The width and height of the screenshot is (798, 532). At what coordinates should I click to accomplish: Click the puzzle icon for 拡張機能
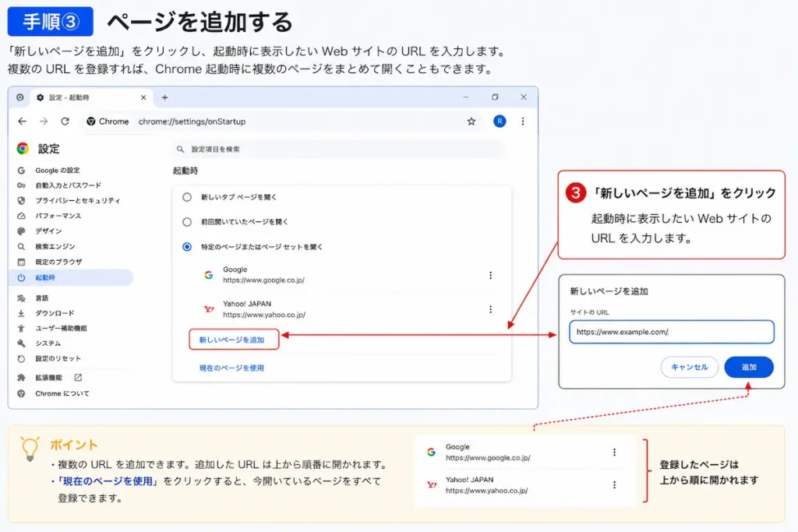[x=21, y=377]
